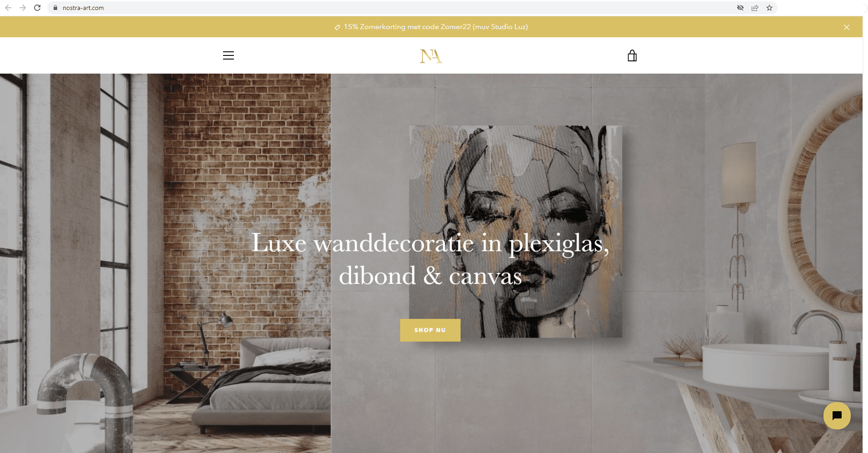Focus the nostra-art.com address bar

[391, 8]
